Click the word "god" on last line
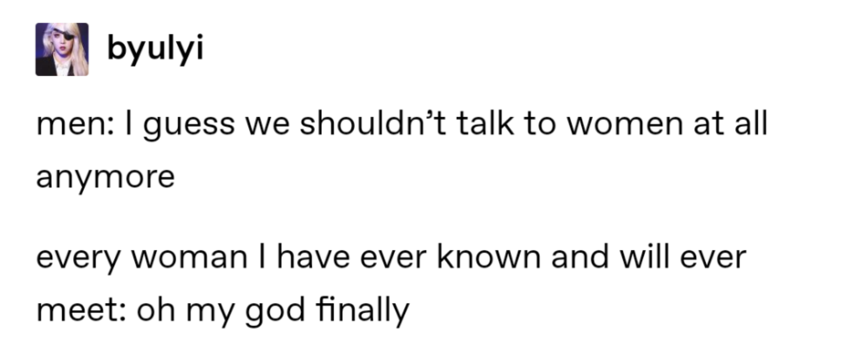The width and height of the screenshot is (868, 352). tap(275, 311)
